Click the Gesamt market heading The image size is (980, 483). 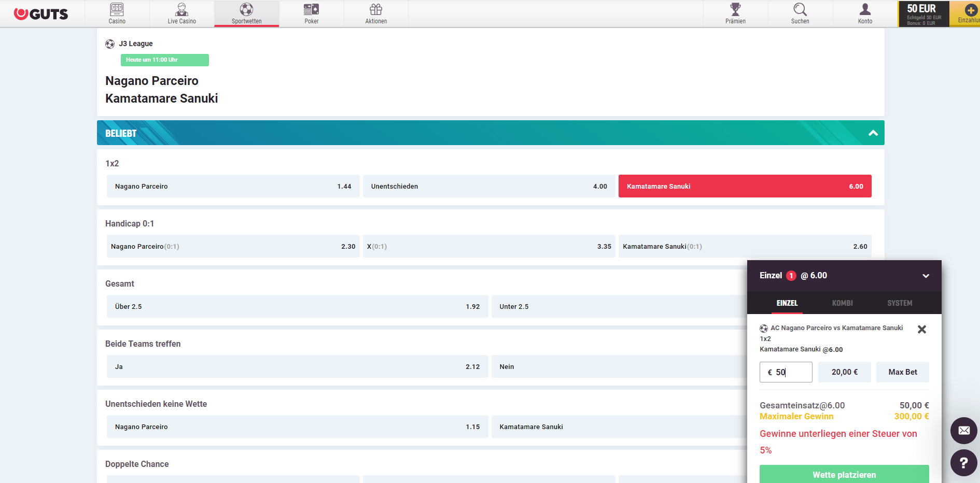(x=120, y=283)
